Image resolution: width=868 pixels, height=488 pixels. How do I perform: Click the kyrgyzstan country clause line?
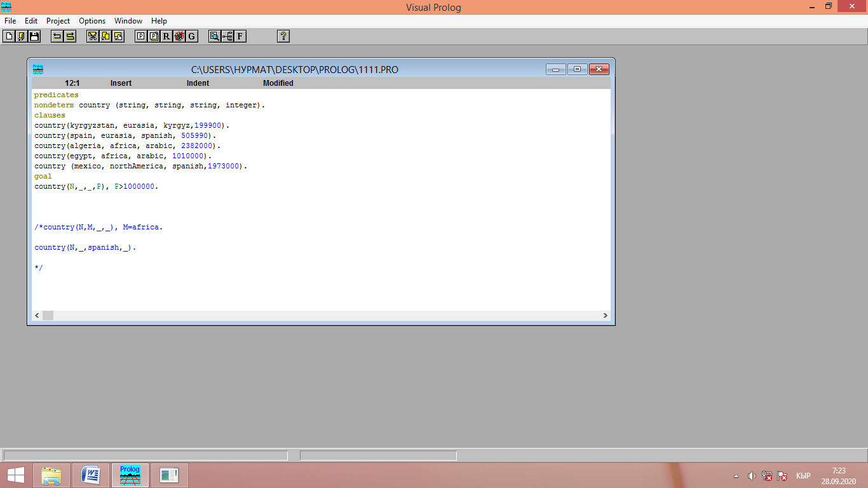click(132, 126)
